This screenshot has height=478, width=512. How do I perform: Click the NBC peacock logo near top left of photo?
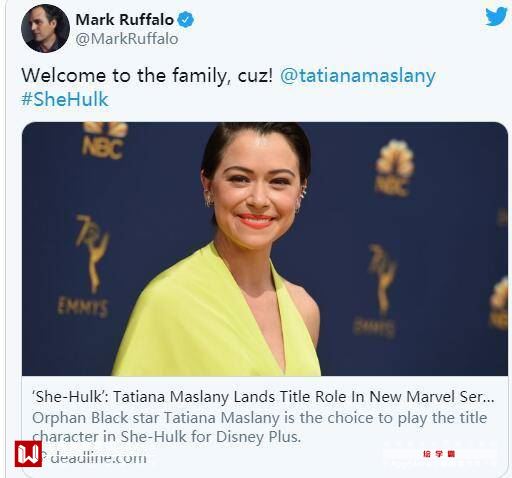coord(104,140)
